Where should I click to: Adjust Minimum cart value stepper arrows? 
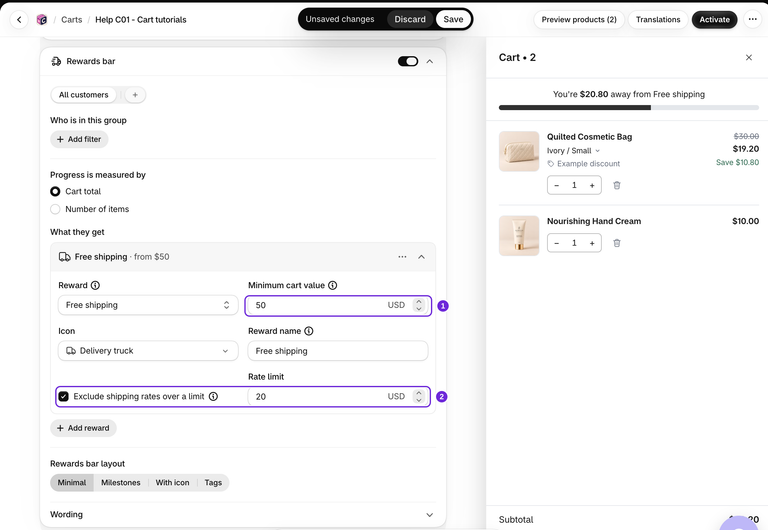point(418,305)
